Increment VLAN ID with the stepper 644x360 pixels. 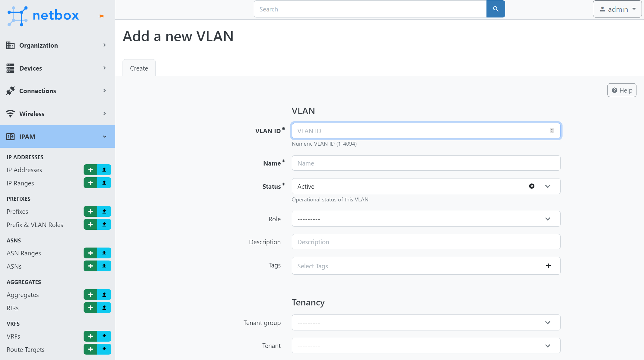(552, 129)
